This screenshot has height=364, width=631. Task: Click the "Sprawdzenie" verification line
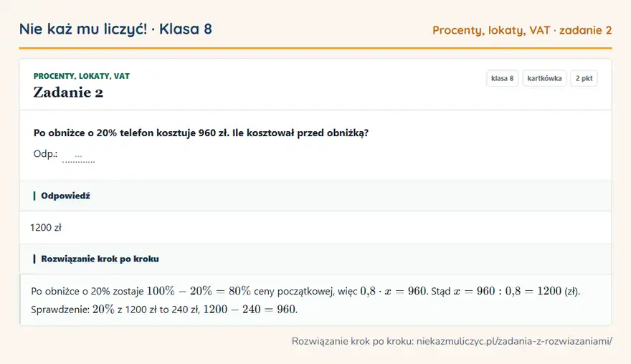(164, 310)
